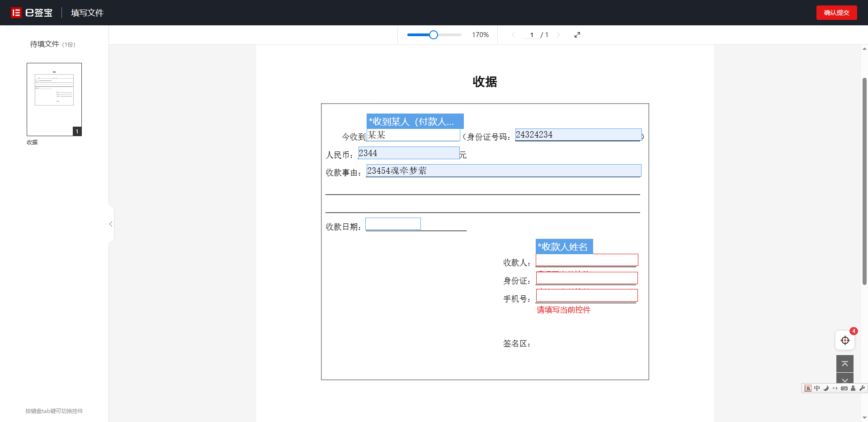
Task: Click the *收到某人 field label tag
Action: tap(415, 121)
